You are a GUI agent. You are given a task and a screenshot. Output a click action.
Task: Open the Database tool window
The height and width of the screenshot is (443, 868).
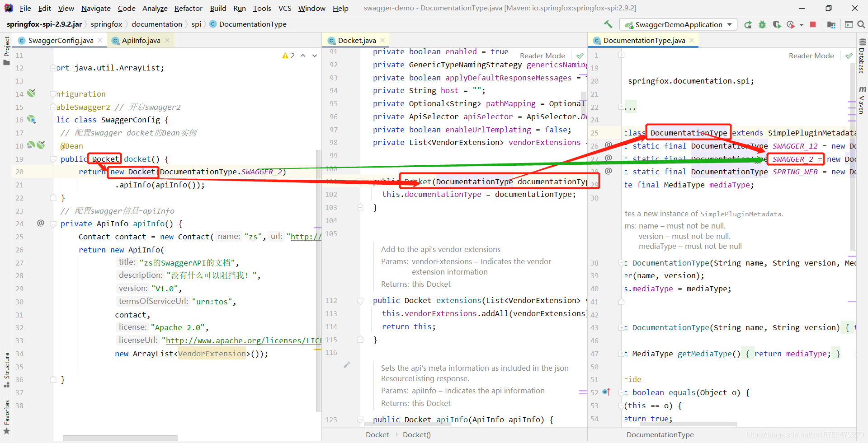click(862, 56)
